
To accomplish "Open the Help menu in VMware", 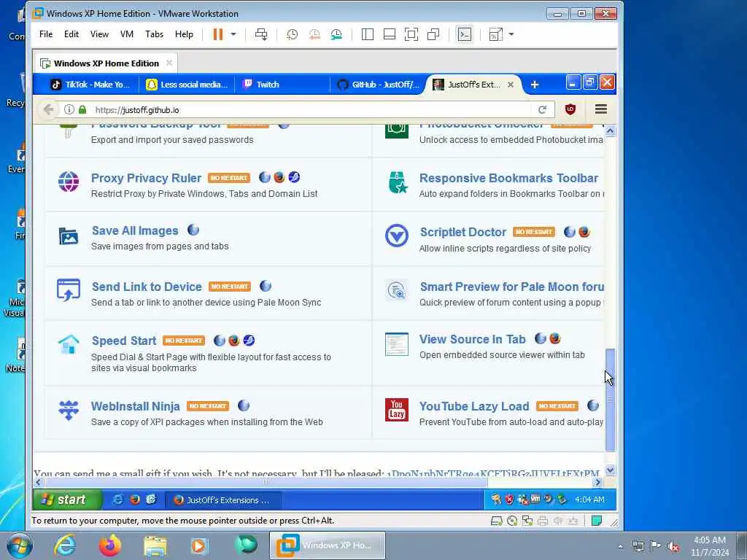I will click(184, 34).
